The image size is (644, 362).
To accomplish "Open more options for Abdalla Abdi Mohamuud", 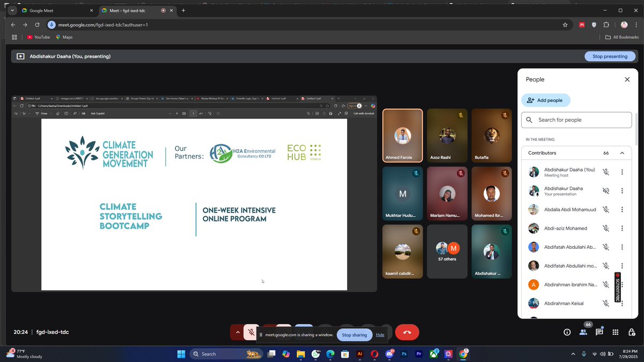I will 622,210.
